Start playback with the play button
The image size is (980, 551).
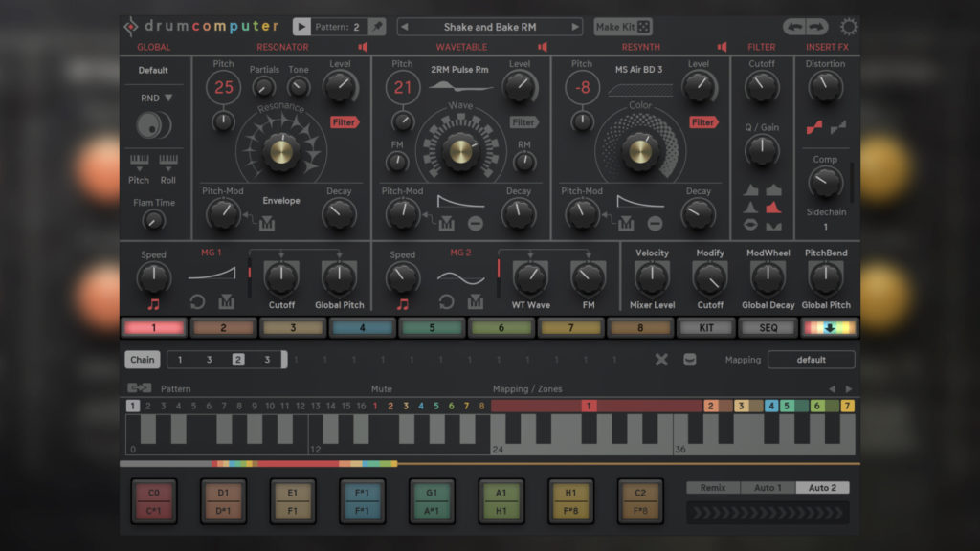click(x=301, y=27)
